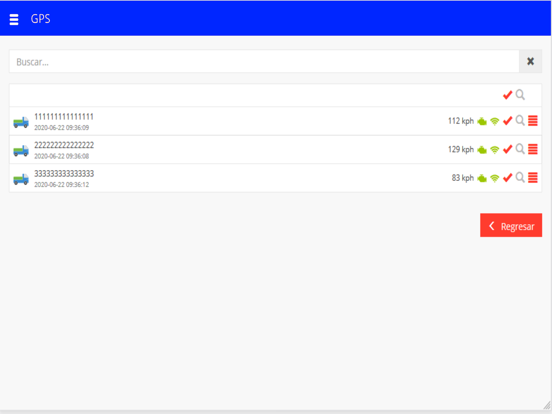The height and width of the screenshot is (414, 552).
Task: Click the timestamp 2020-06-22 09:36:09
Action: [x=62, y=128]
